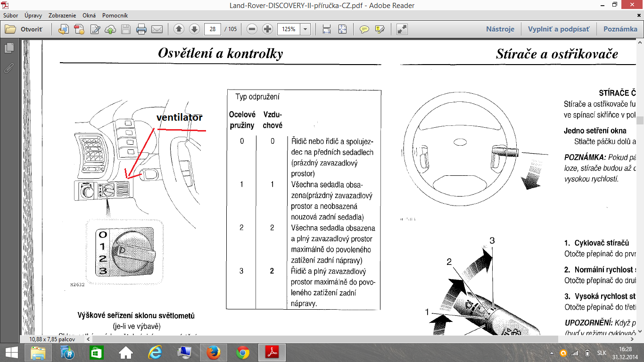Image resolution: width=644 pixels, height=362 pixels.
Task: Add a sticky note comment
Action: tap(364, 29)
